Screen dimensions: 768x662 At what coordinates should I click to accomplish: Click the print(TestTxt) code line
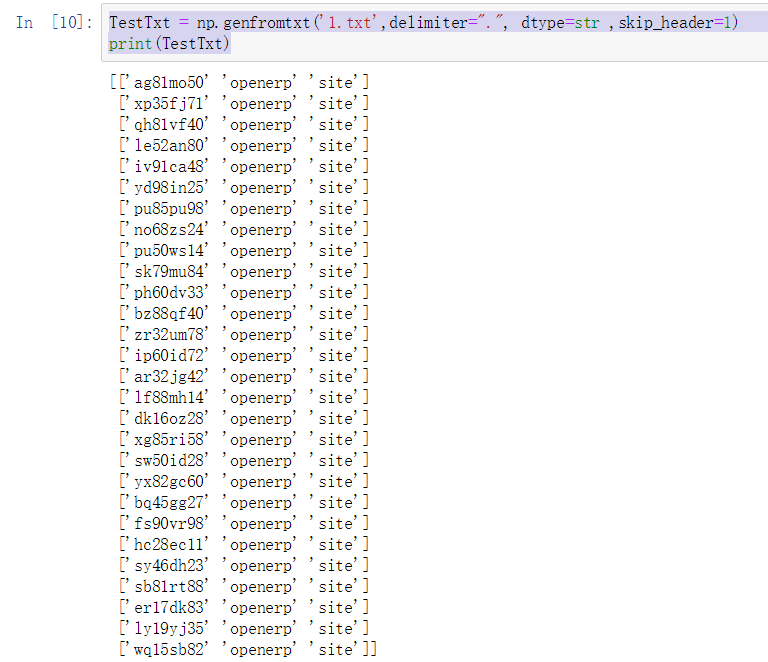(169, 44)
